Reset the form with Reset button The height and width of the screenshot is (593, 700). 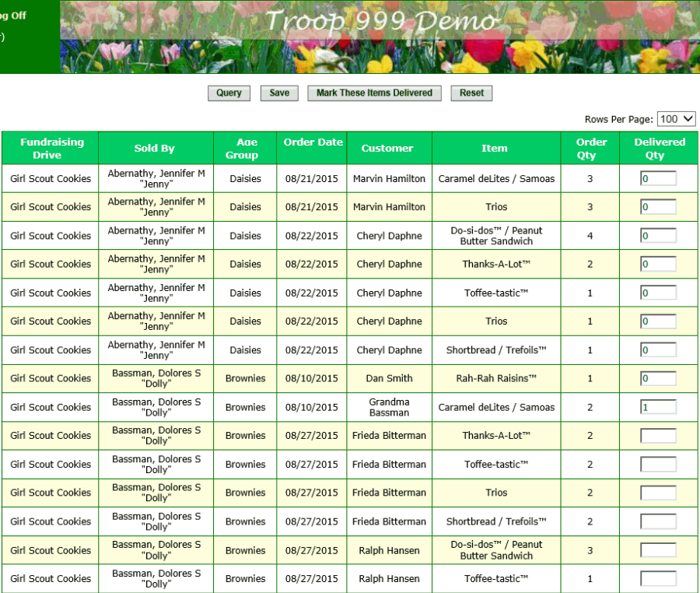point(471,93)
